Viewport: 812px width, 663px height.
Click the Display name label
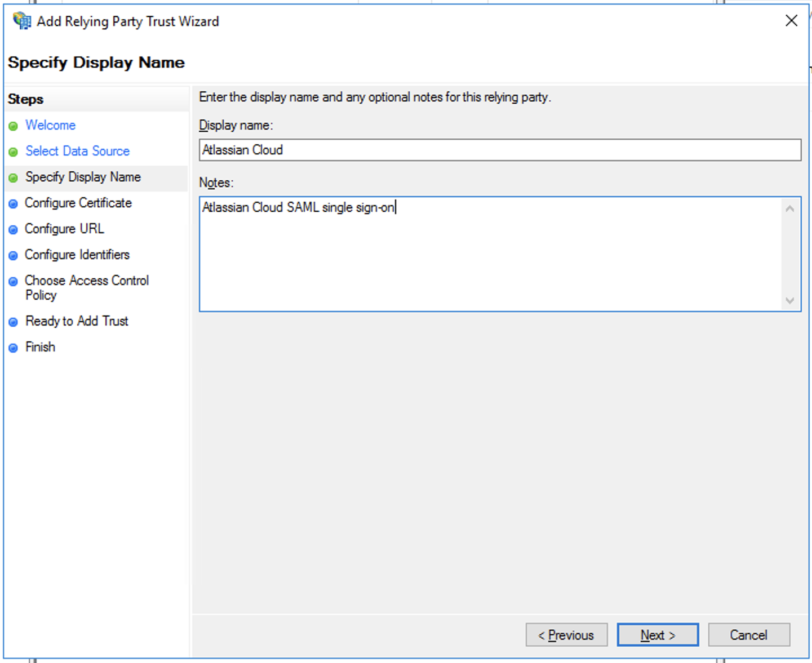click(x=236, y=126)
